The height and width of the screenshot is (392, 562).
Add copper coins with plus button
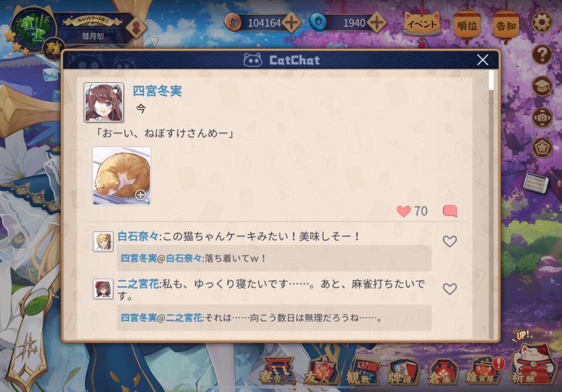[292, 23]
